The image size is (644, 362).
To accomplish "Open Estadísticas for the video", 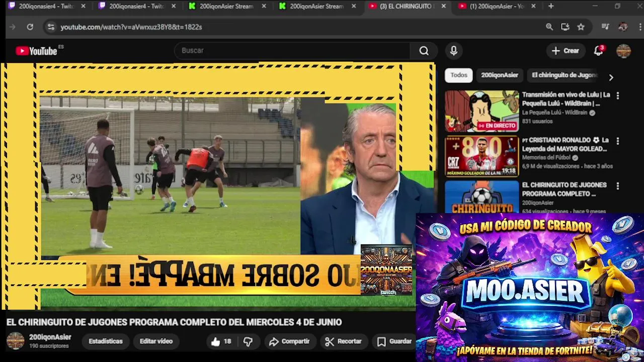I will click(106, 341).
